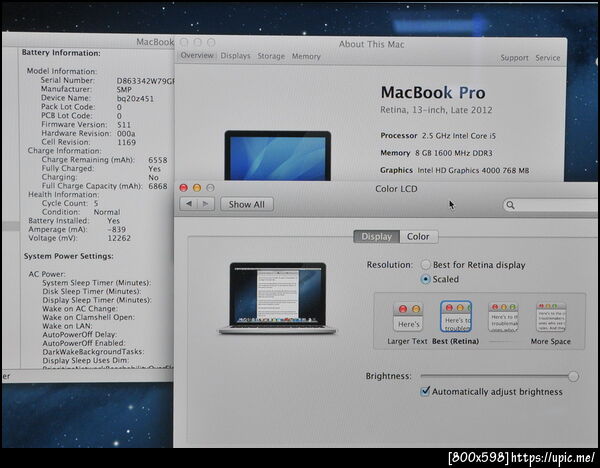
Task: Click the Color LCD zoom button
Action: click(x=210, y=188)
